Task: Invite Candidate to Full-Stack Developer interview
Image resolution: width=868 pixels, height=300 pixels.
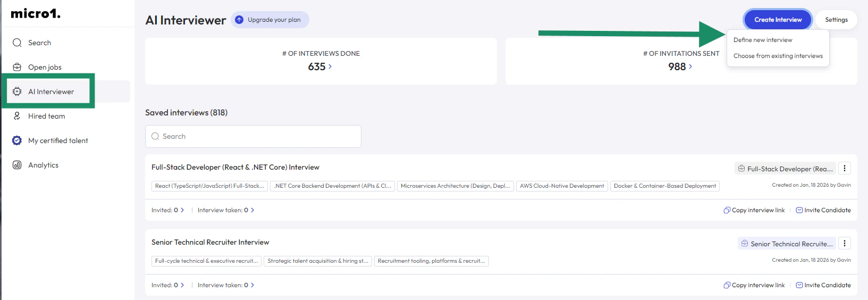Action: 823,210
